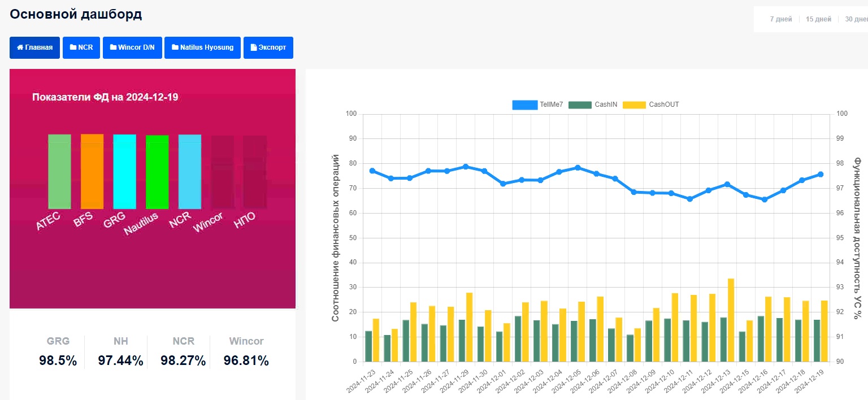Select the 7 дней period filter

pyautogui.click(x=781, y=19)
